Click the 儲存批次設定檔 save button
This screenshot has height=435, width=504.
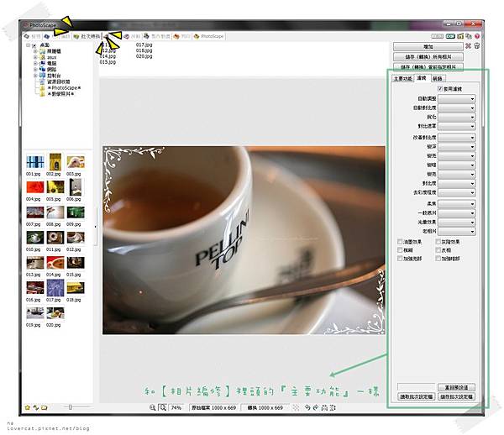(456, 396)
